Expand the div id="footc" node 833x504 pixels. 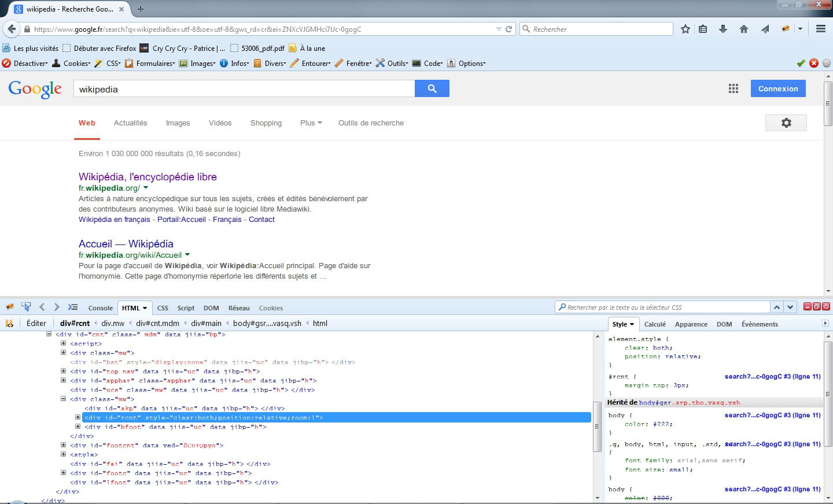(x=63, y=473)
